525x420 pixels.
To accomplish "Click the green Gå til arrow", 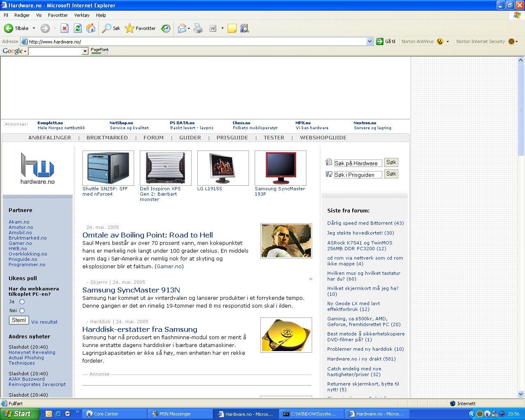I will (380, 41).
